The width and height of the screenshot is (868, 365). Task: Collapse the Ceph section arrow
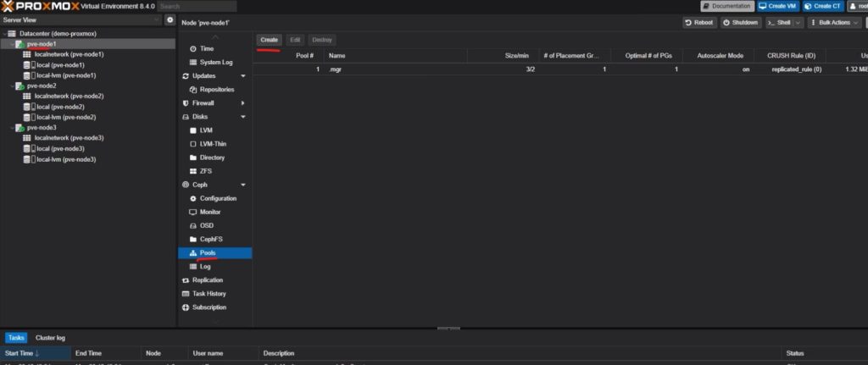pos(243,185)
